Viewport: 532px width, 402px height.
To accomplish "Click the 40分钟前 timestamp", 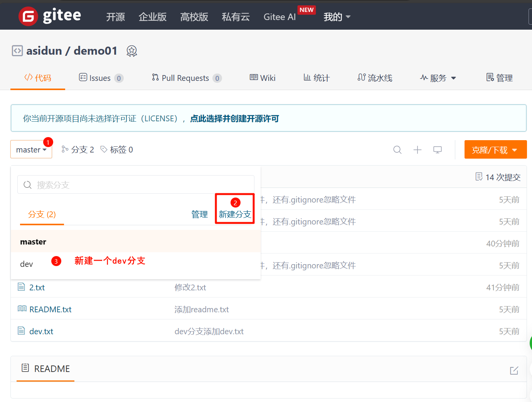I will pos(503,243).
